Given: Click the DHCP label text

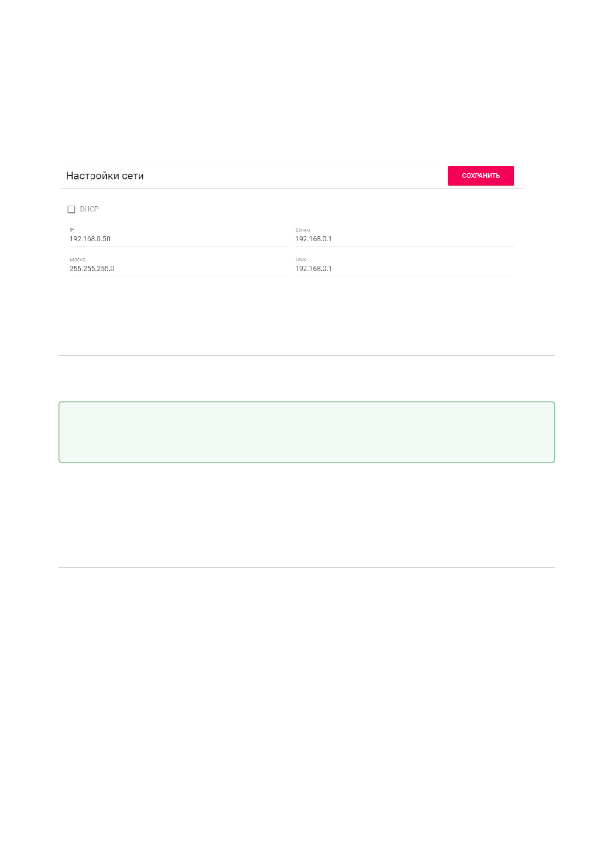Looking at the screenshot, I should tap(89, 209).
